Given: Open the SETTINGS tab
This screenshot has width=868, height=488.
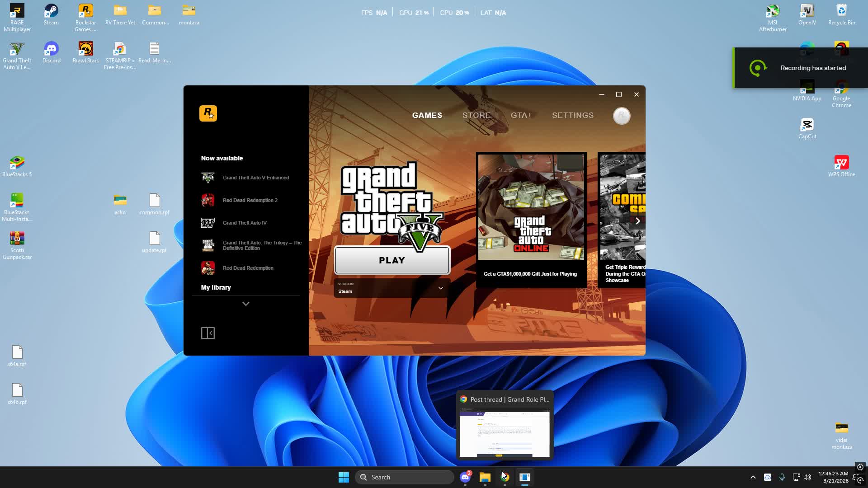Looking at the screenshot, I should click(x=572, y=115).
